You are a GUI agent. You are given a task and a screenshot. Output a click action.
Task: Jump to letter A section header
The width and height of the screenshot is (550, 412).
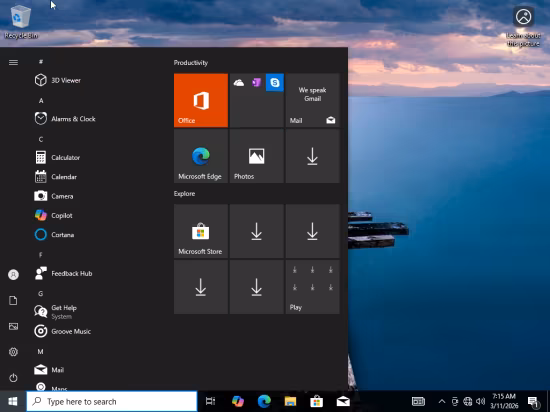[41, 101]
